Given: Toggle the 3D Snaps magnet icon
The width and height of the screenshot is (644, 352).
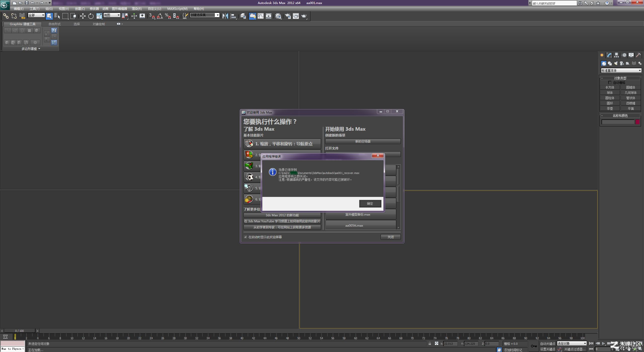Looking at the screenshot, I should point(152,16).
